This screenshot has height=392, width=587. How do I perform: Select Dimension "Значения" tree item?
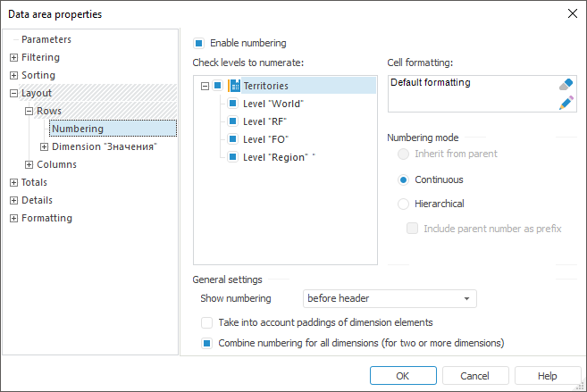104,146
